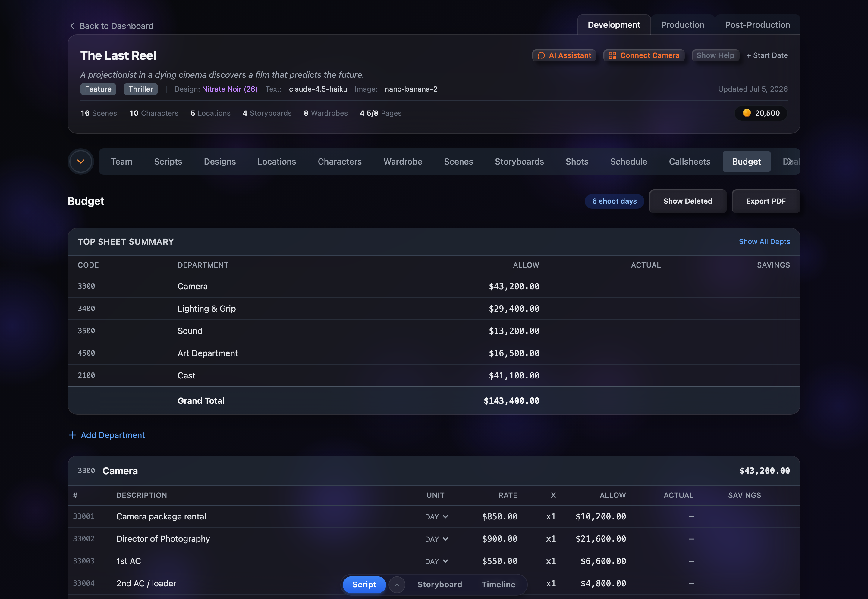868x599 pixels.
Task: Click the $850.00 rate for Camera package rental
Action: click(x=499, y=517)
